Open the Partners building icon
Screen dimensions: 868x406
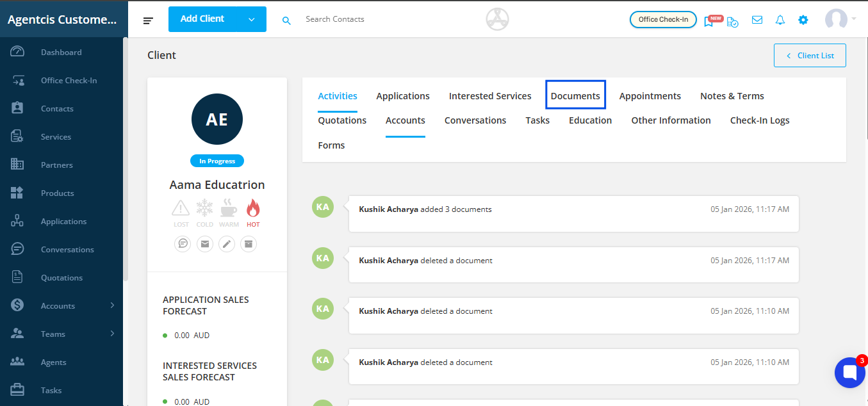point(17,165)
